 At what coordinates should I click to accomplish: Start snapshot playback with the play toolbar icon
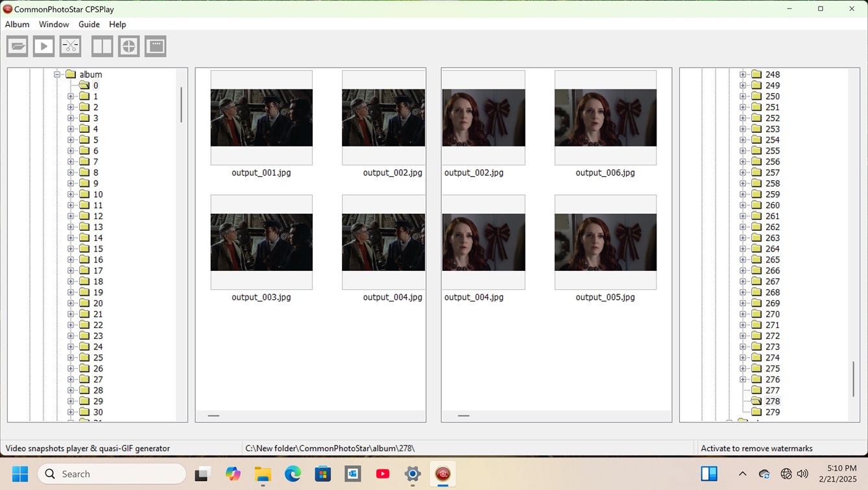pos(43,47)
